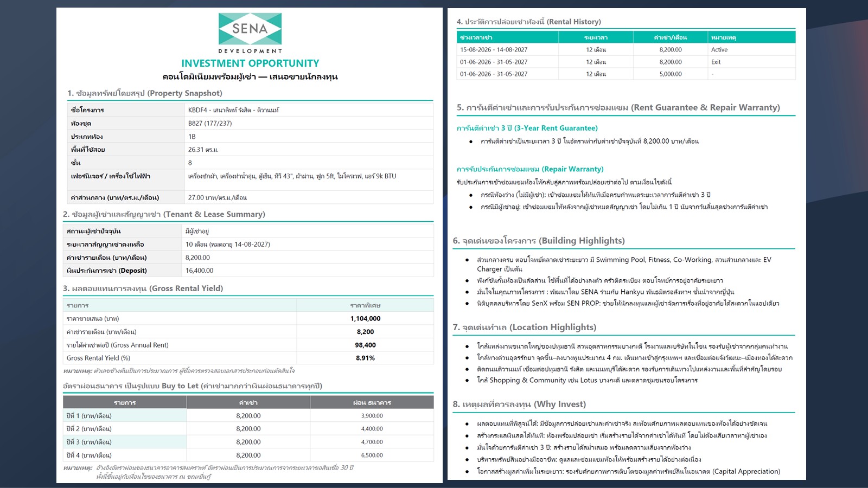Screen dimensions: 868x488
Task: Click the Tenant & Lease Summary heading
Action: point(164,214)
